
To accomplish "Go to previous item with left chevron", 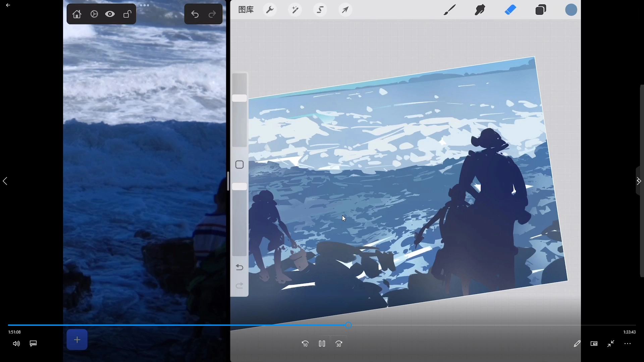I will (5, 181).
